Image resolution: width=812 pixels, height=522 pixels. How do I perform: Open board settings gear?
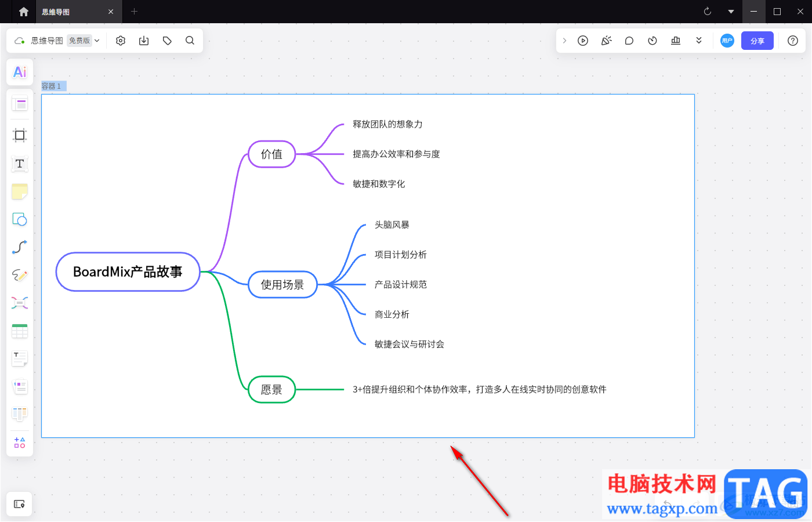pyautogui.click(x=121, y=41)
